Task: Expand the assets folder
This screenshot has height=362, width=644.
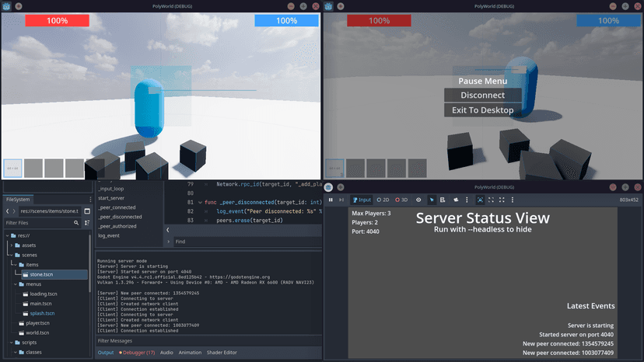Action: point(11,245)
